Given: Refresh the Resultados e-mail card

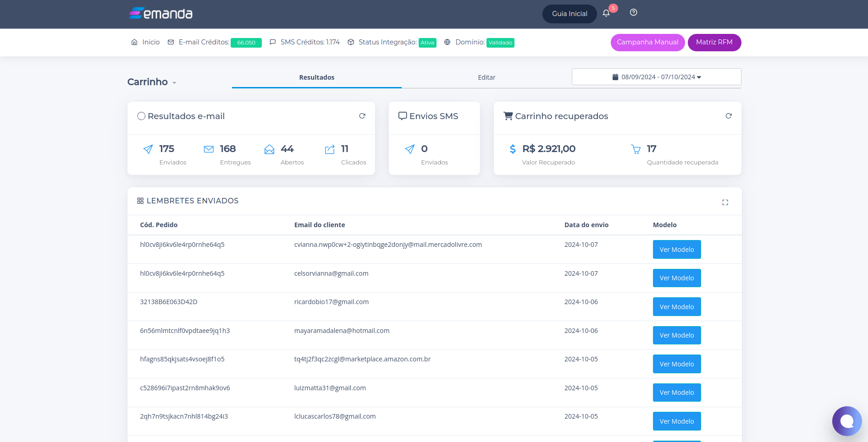Looking at the screenshot, I should 362,116.
